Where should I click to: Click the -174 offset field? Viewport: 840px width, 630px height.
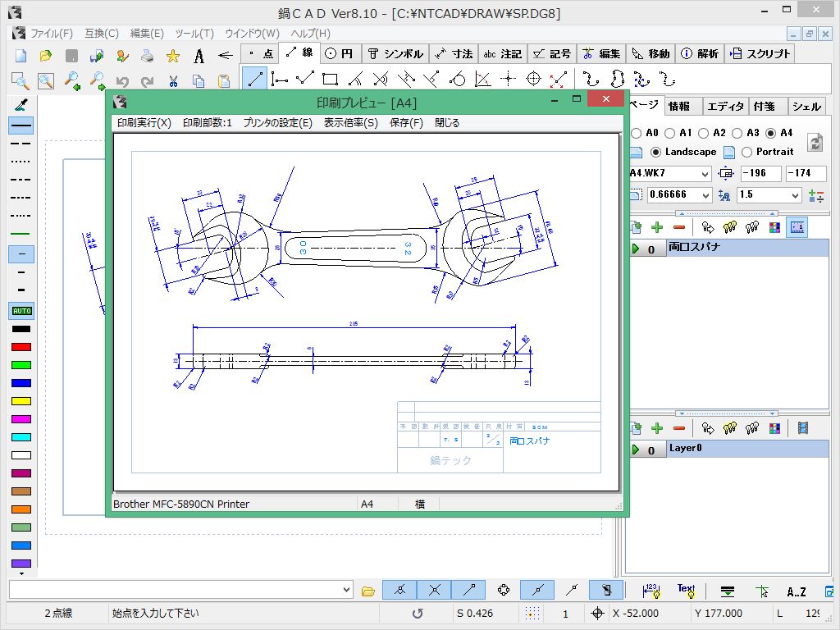(x=806, y=173)
